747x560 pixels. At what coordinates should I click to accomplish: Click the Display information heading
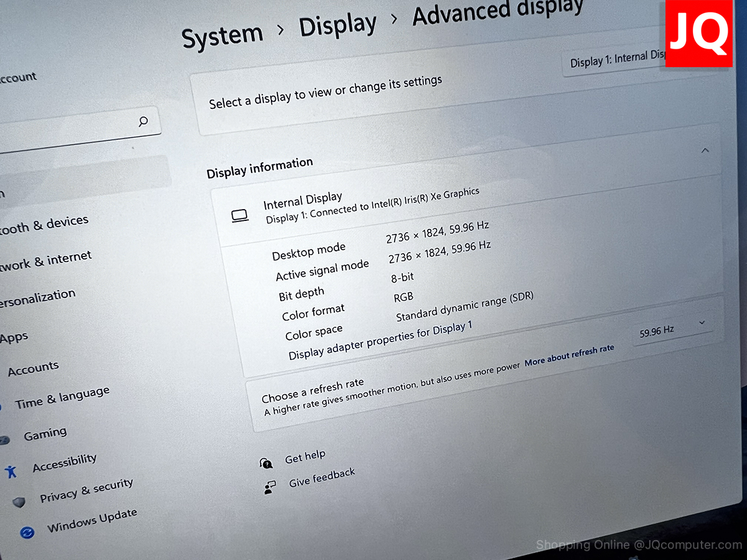(x=260, y=167)
